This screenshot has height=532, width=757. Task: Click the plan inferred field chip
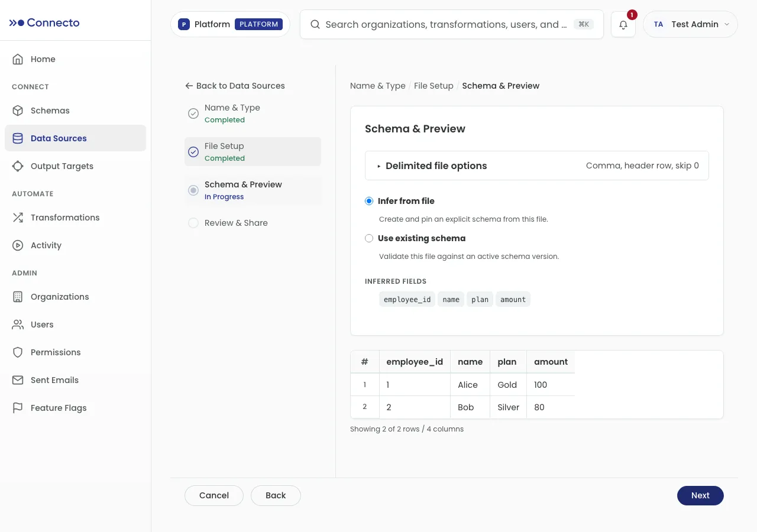click(480, 299)
